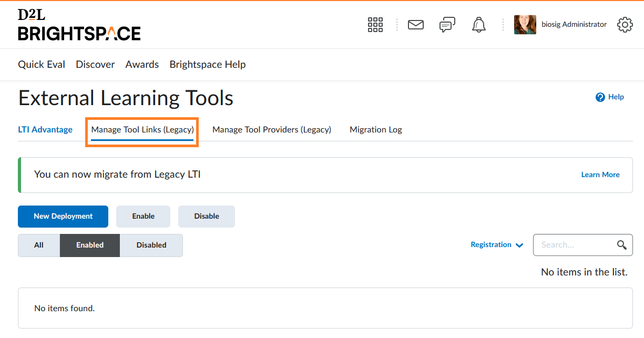The image size is (644, 338).
Task: Click the magnifying glass search icon
Action: pyautogui.click(x=622, y=245)
